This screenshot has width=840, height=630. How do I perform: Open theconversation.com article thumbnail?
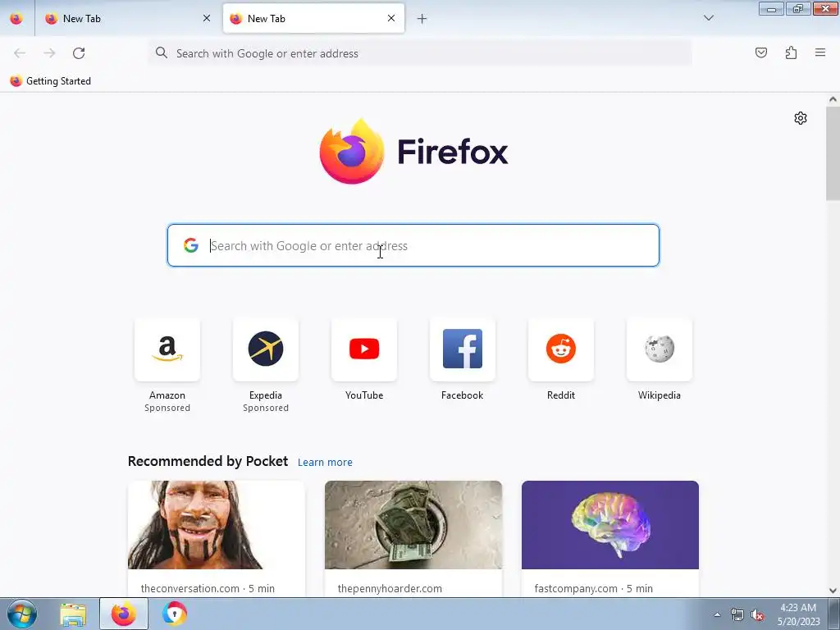click(217, 525)
